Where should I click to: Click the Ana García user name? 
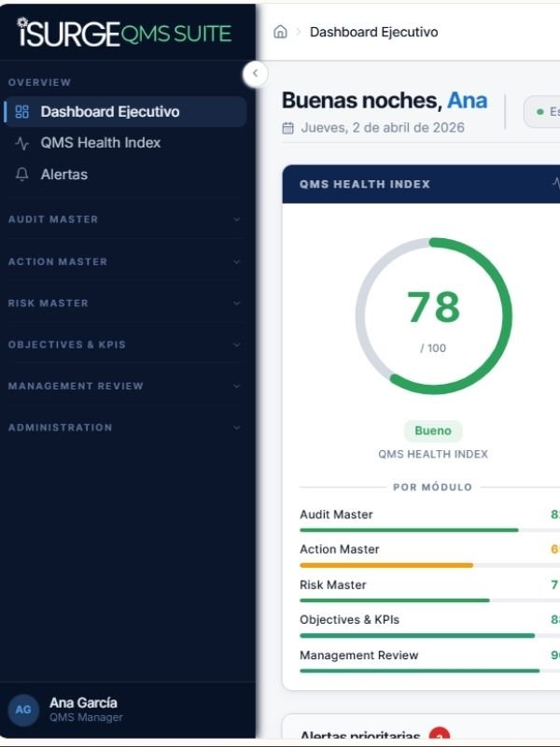point(83,703)
